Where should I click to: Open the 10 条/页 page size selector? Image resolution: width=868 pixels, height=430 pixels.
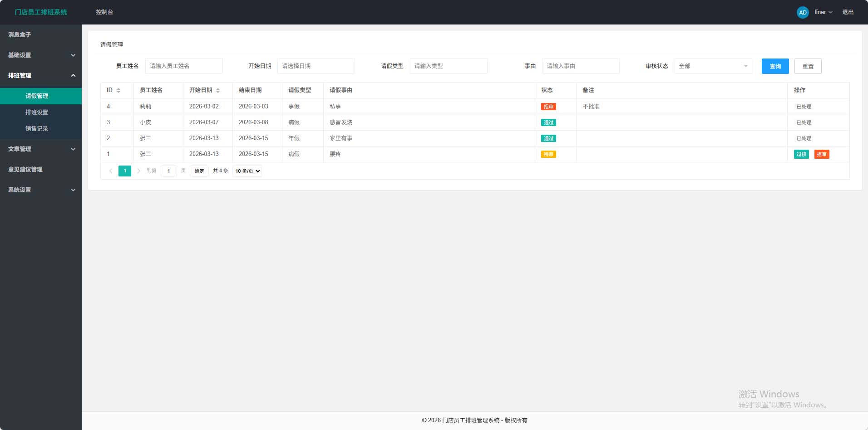247,171
